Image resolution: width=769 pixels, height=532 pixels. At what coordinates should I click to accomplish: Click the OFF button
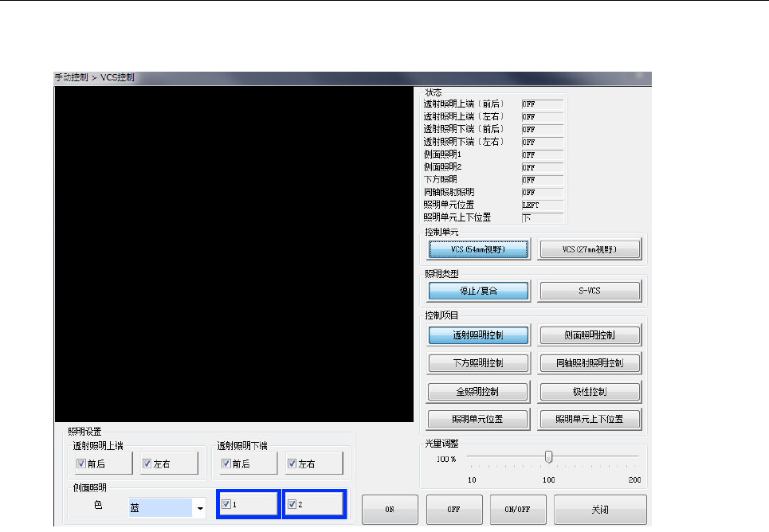coord(453,510)
